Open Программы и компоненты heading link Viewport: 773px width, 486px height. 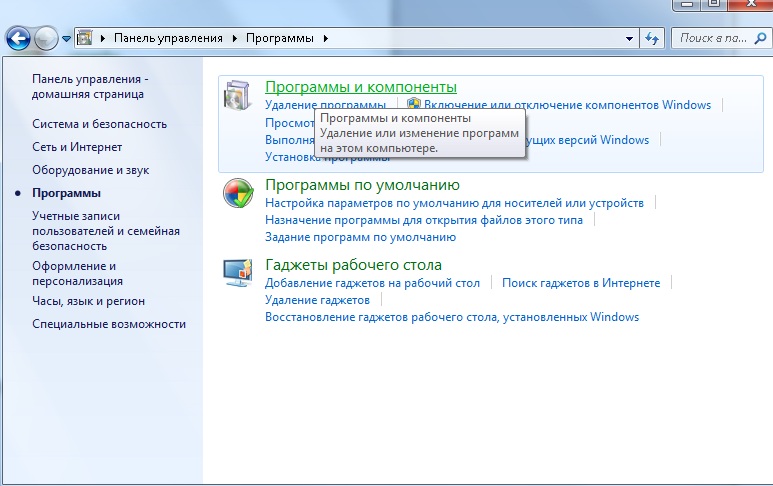(x=361, y=87)
